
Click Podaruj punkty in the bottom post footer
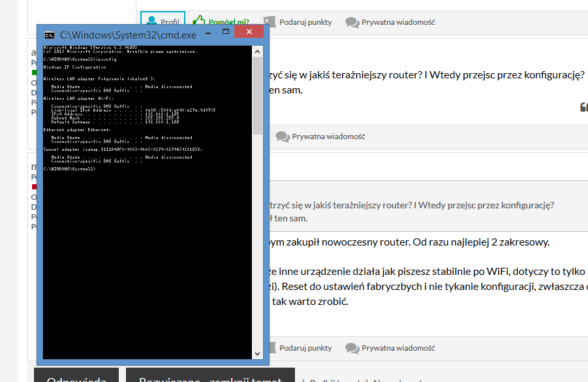click(x=300, y=348)
